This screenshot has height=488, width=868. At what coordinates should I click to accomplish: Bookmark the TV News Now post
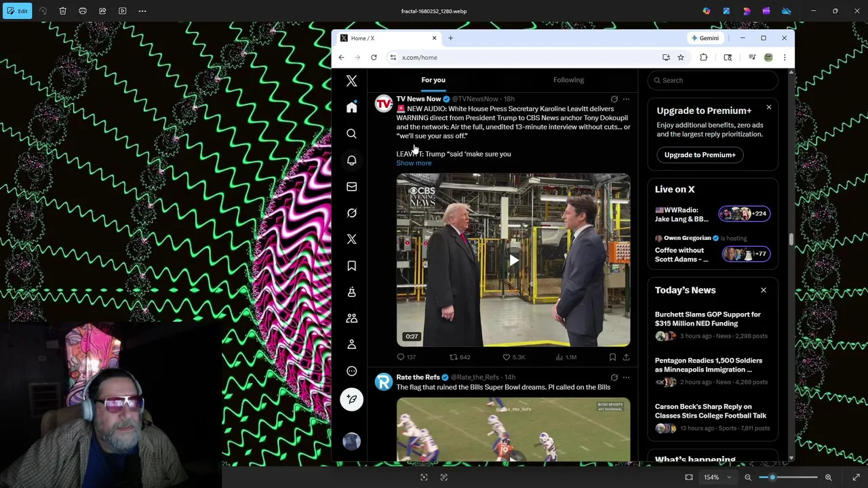click(612, 357)
